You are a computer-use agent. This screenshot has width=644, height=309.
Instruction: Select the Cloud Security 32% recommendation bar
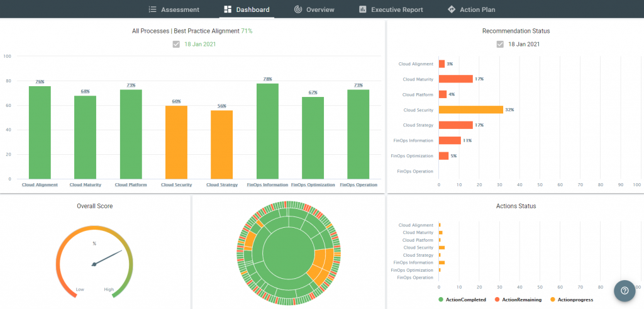click(470, 110)
